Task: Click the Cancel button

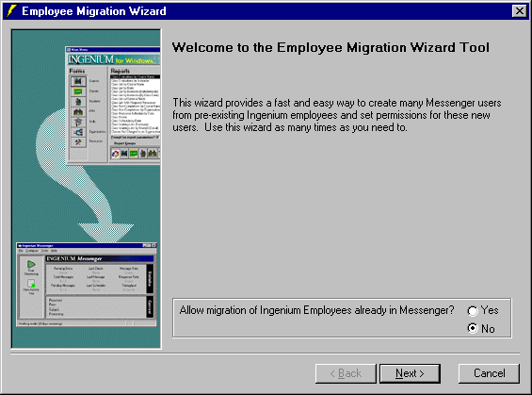Action: pyautogui.click(x=489, y=373)
